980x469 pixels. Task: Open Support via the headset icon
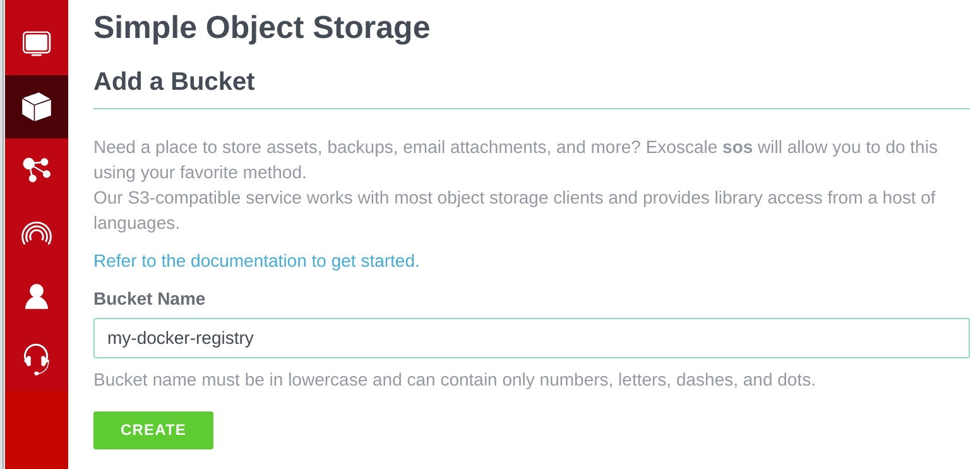click(x=36, y=359)
